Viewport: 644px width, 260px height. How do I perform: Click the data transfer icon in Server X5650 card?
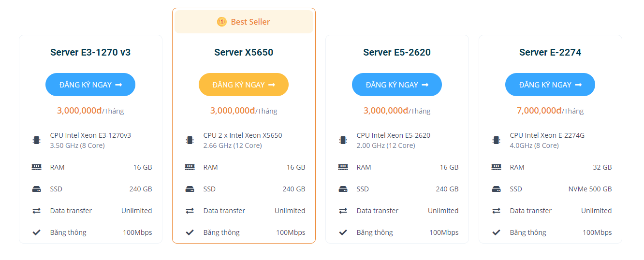pyautogui.click(x=190, y=211)
